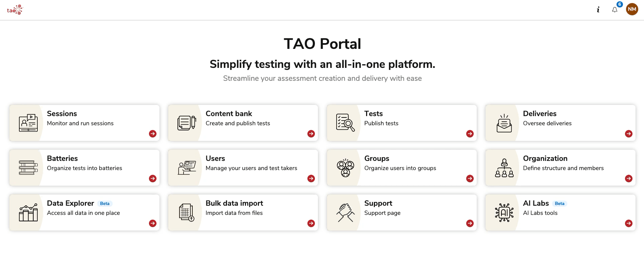Click the Deliveries envelope icon
This screenshot has width=644, height=277.
[x=504, y=123]
